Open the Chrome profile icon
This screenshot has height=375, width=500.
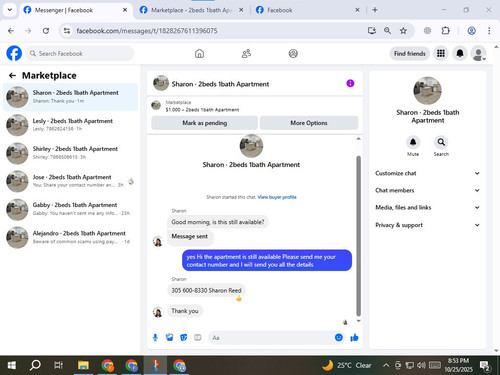tap(471, 31)
